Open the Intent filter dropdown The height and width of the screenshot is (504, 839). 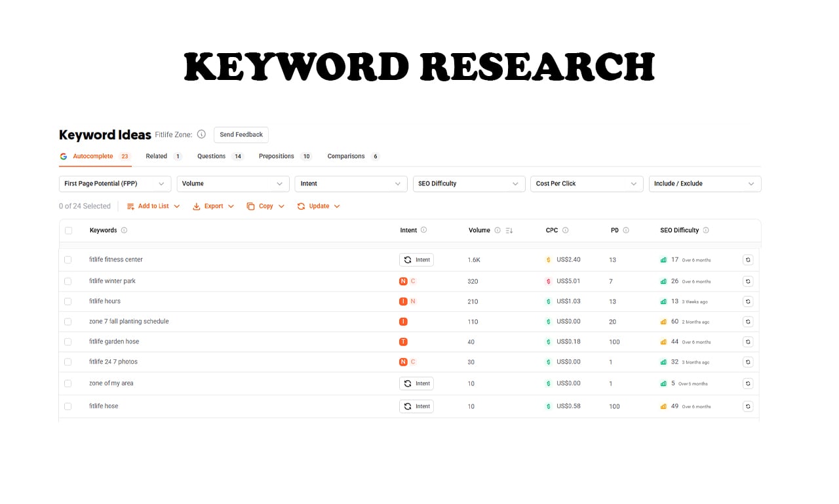click(x=351, y=184)
